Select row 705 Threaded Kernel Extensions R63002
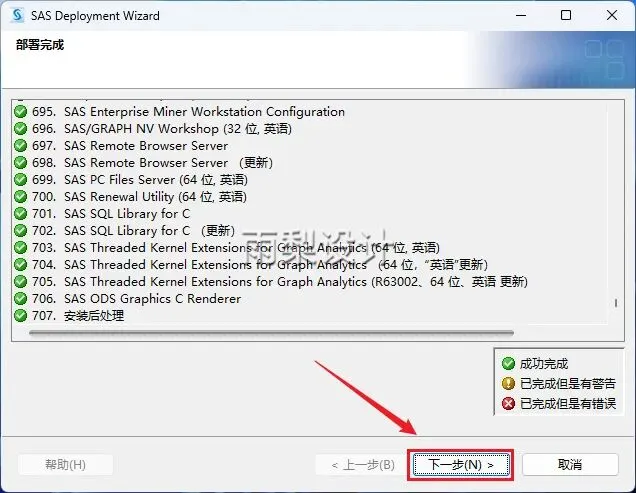The height and width of the screenshot is (493, 636). pyautogui.click(x=271, y=282)
